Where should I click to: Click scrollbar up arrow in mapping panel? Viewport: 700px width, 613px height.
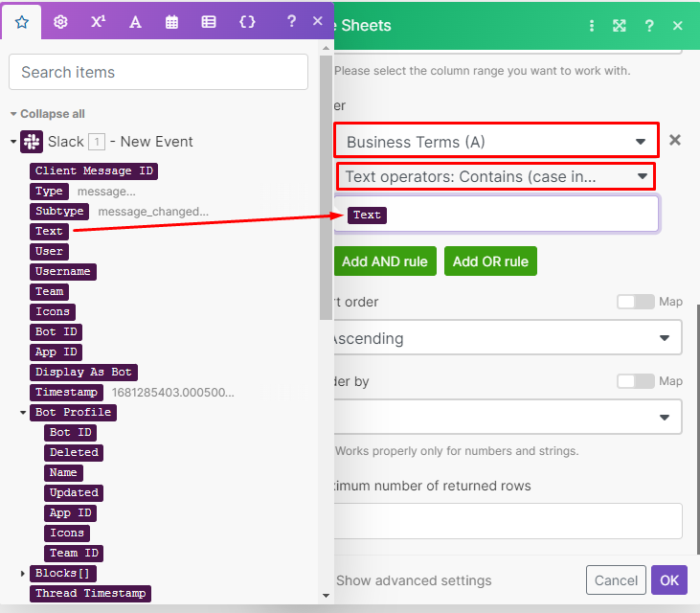click(x=326, y=47)
